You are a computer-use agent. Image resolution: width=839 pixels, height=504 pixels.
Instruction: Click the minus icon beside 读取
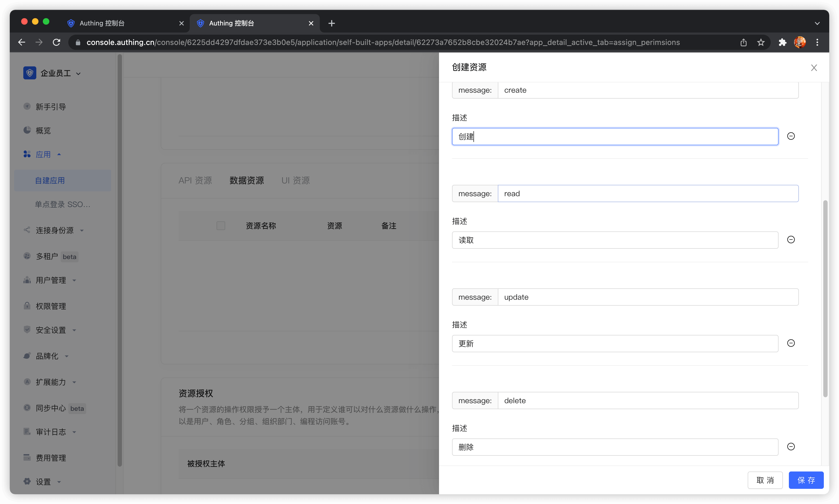791,240
